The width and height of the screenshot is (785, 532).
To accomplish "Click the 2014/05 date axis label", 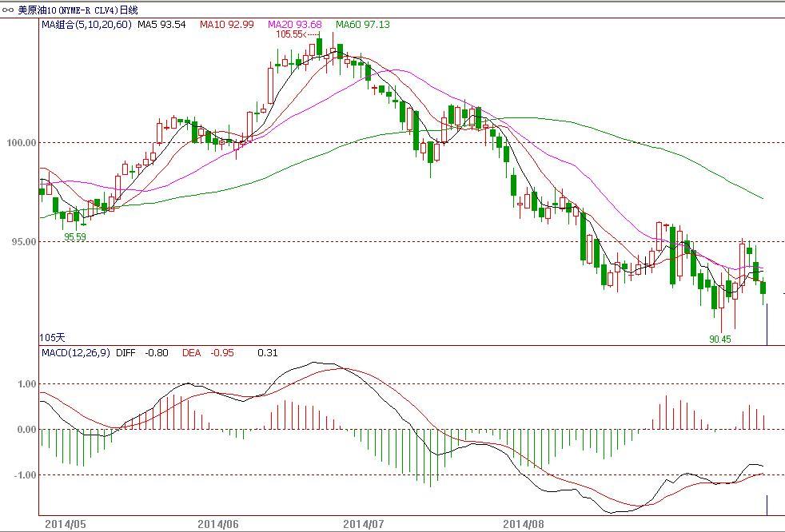I will pos(65,524).
